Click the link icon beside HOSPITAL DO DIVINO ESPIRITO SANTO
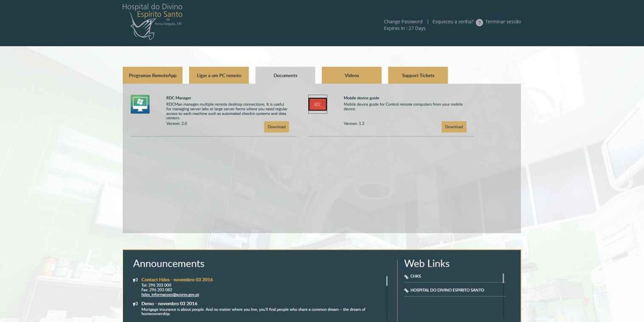Screen dimensions: 644x322 [x=405, y=290]
